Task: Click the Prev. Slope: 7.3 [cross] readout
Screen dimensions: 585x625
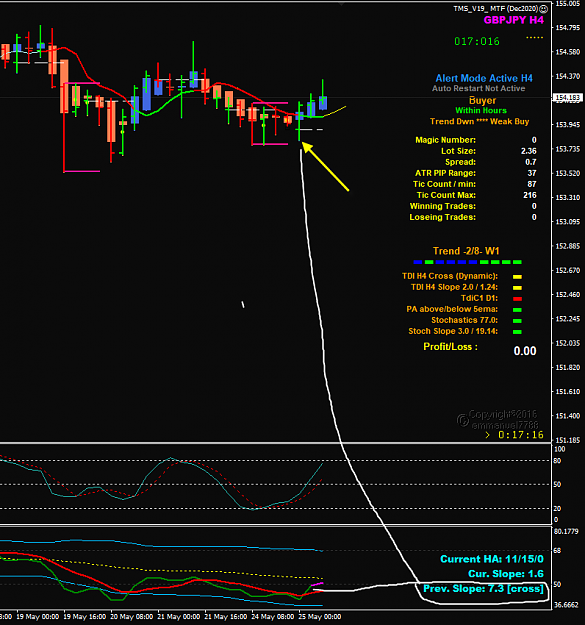Action: [x=483, y=589]
